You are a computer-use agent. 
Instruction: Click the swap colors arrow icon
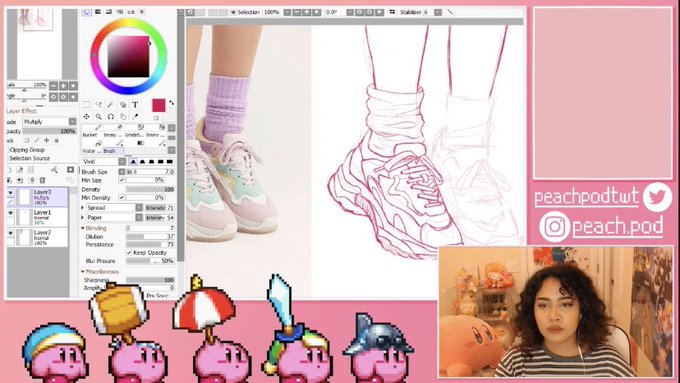coord(171,103)
